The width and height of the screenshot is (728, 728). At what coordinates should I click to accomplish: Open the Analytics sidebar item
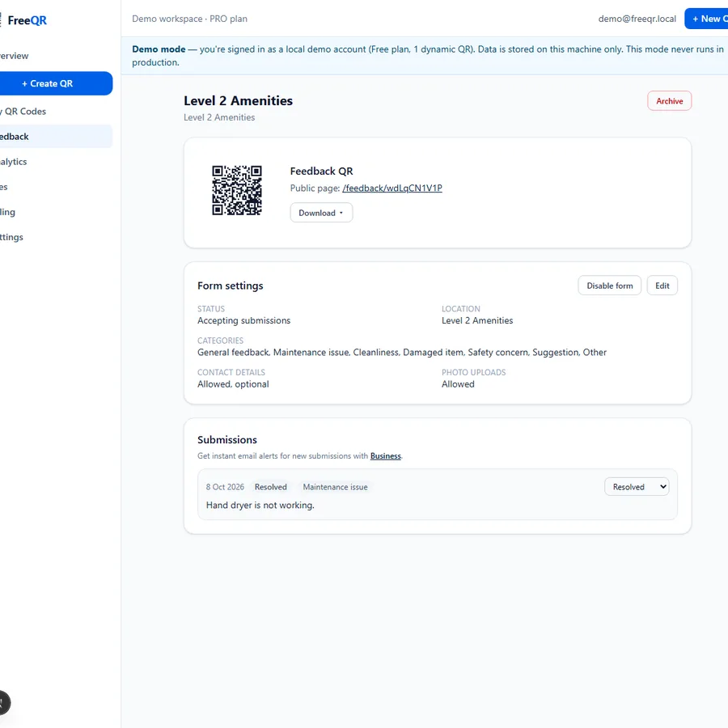[14, 162]
